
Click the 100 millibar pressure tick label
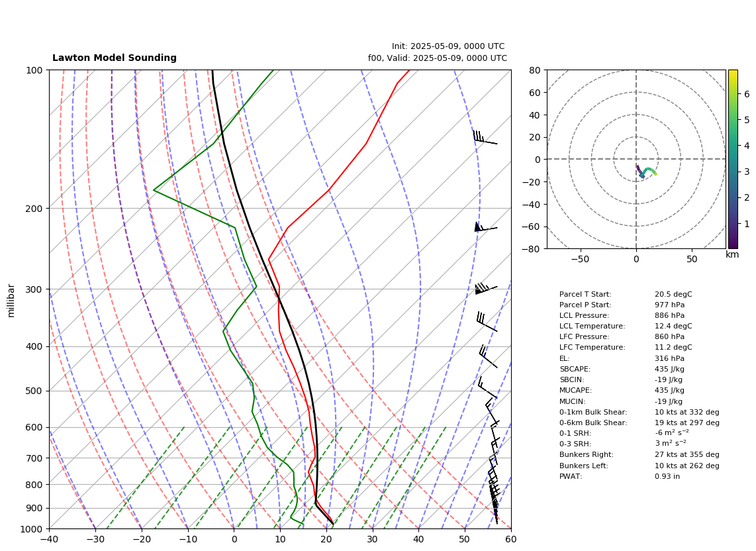pos(34,70)
